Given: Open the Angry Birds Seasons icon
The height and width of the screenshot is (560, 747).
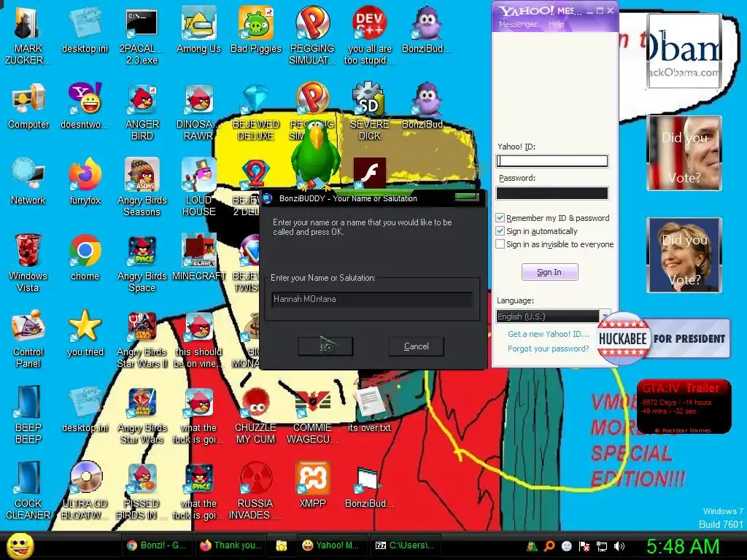Looking at the screenshot, I should [142, 187].
